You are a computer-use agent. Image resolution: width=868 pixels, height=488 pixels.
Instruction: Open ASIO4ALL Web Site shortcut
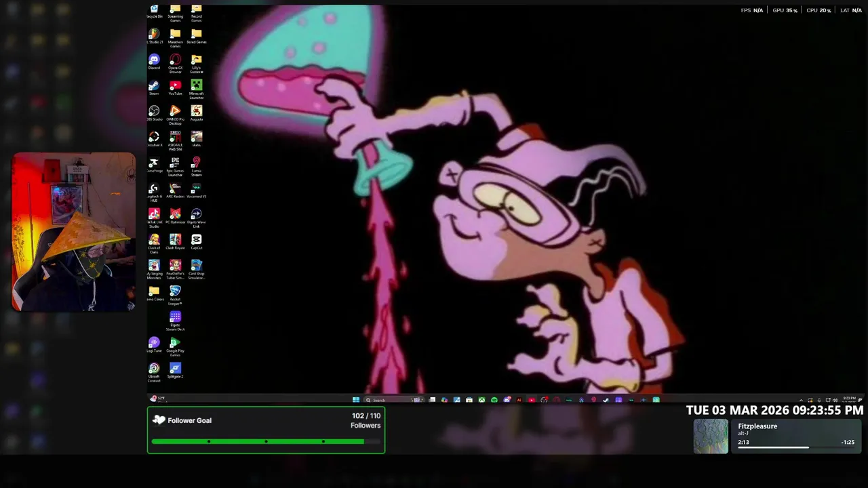click(175, 141)
